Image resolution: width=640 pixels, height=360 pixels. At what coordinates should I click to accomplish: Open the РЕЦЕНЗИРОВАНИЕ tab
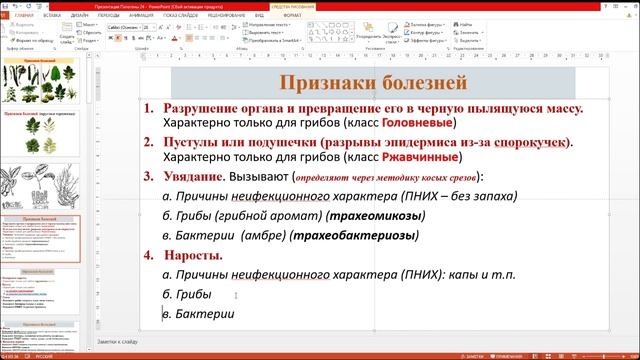point(226,15)
